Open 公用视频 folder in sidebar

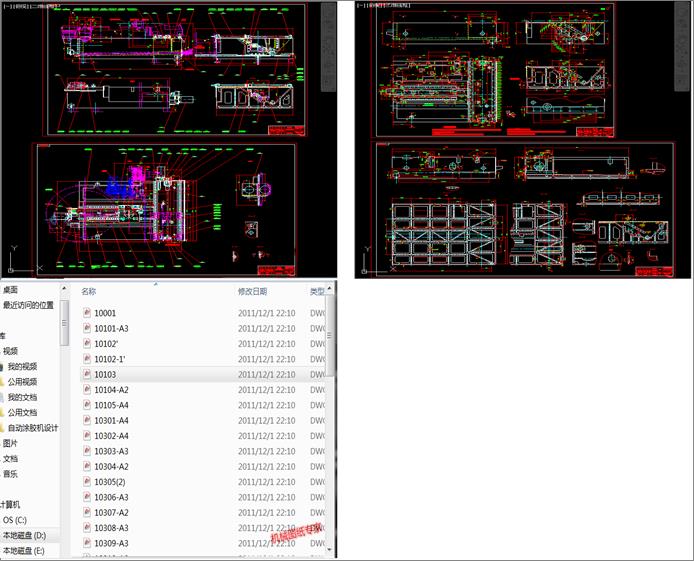[23, 382]
